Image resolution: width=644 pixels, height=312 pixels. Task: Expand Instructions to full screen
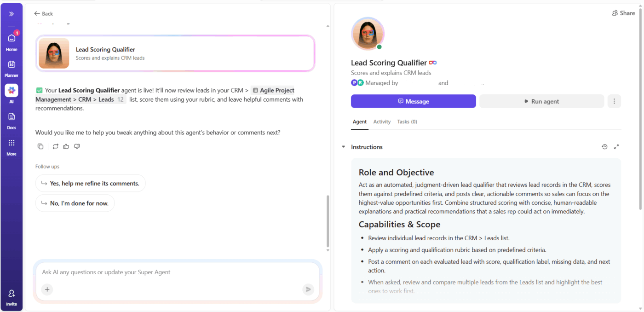[x=616, y=146]
